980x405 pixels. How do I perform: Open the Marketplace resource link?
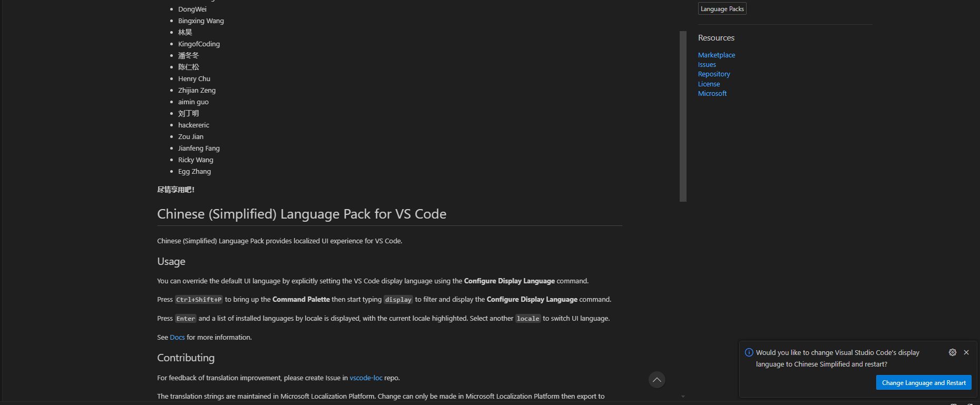717,55
